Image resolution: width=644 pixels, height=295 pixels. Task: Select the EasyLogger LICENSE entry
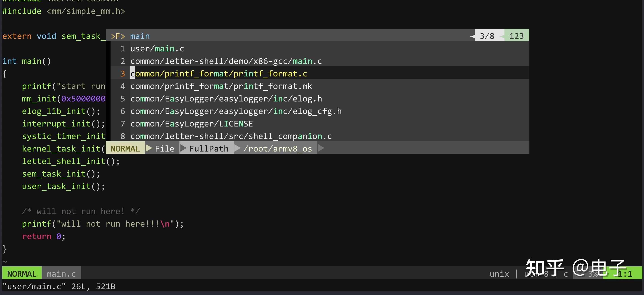pyautogui.click(x=192, y=124)
